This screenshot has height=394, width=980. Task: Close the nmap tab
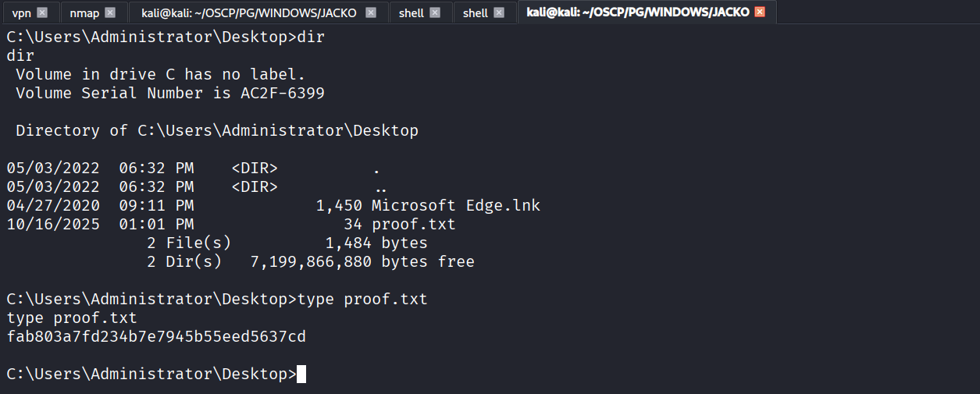(x=110, y=12)
